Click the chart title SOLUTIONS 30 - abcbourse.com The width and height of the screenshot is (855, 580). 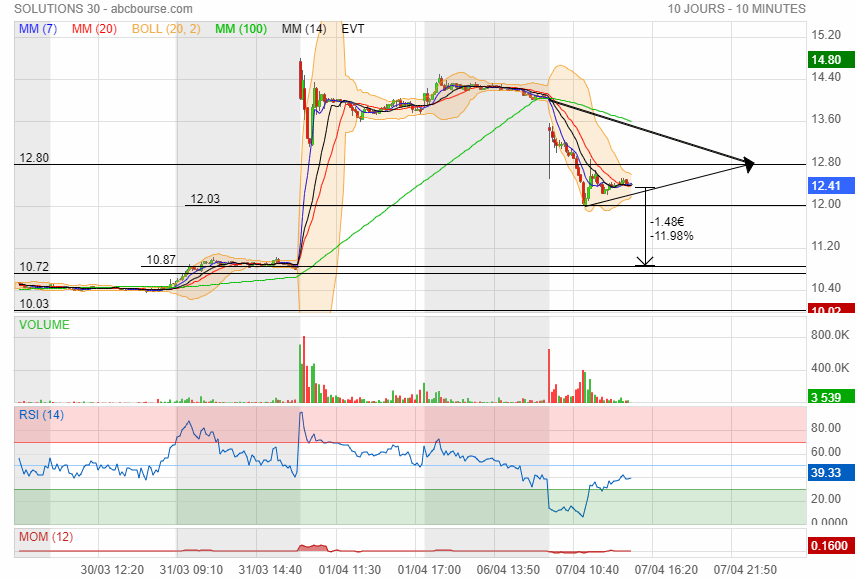pos(103,9)
